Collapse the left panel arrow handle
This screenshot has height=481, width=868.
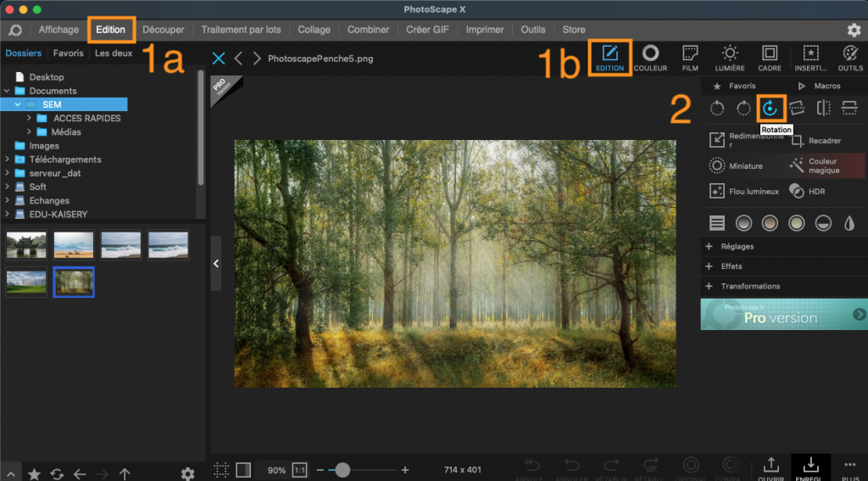click(x=216, y=264)
